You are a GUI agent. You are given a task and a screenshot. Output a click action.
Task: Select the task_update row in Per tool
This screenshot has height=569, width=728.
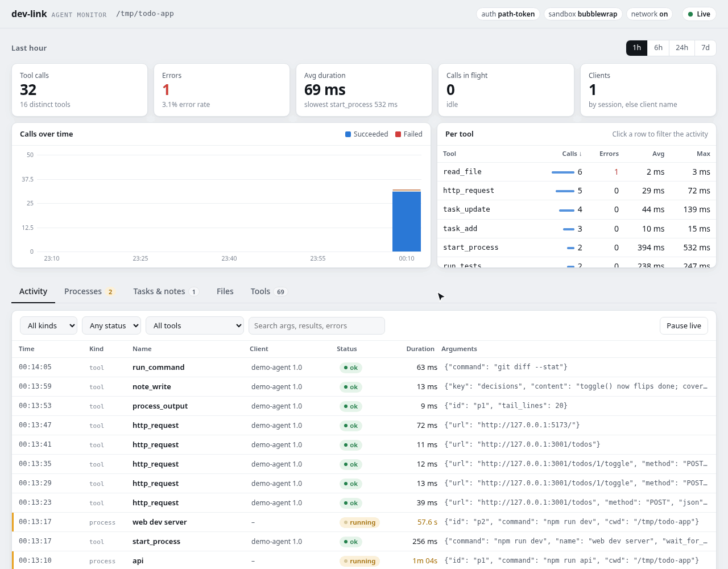[577, 209]
